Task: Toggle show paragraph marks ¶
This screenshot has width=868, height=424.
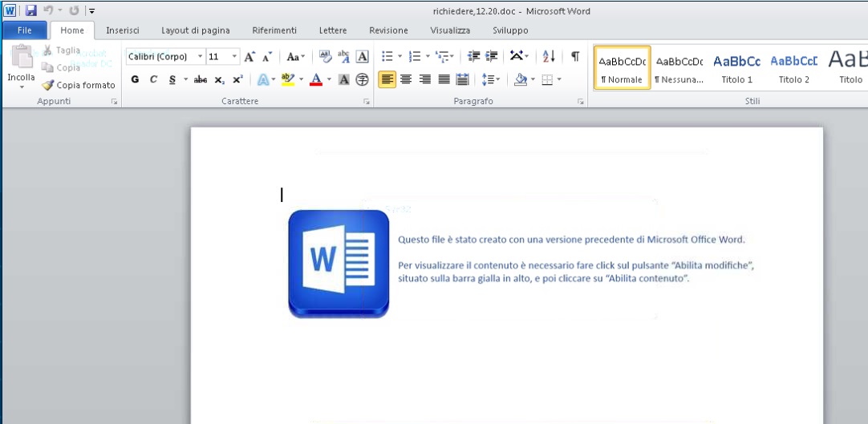Action: coord(575,56)
